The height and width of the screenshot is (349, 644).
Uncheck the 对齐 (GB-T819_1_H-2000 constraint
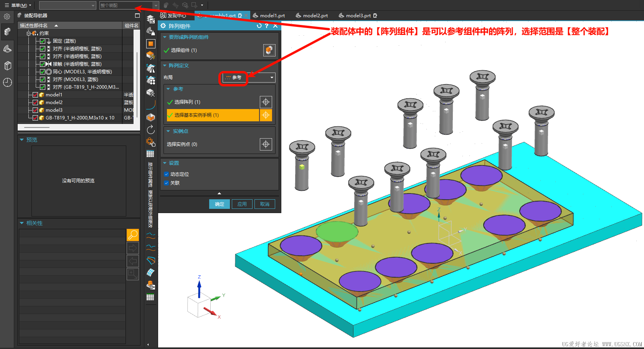[43, 87]
